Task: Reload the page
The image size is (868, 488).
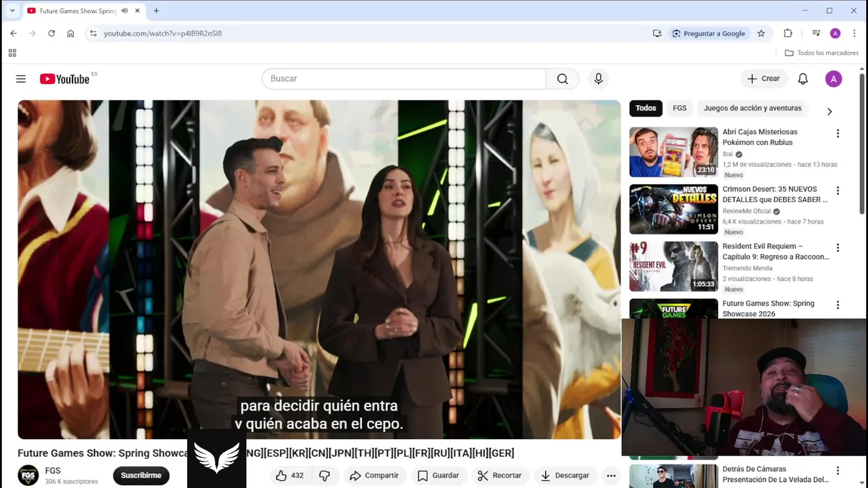Action: [x=51, y=33]
